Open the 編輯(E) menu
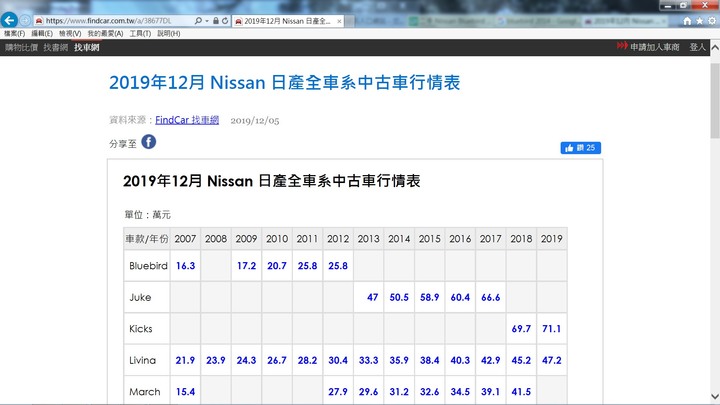720x405 pixels. 42,34
